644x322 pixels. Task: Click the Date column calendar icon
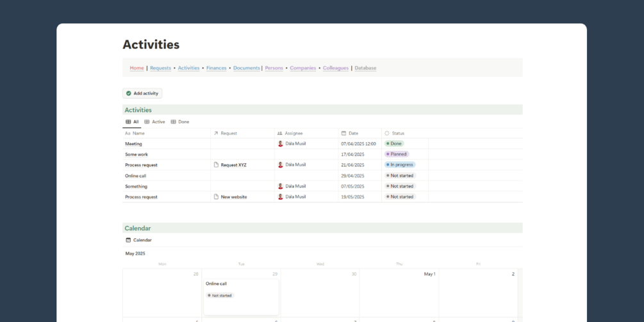(x=343, y=133)
